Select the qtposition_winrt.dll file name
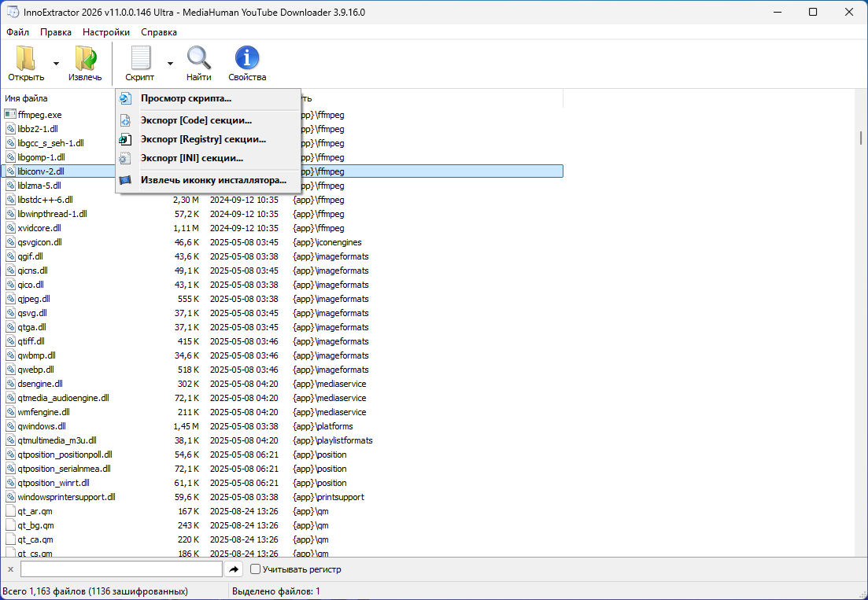 (54, 483)
